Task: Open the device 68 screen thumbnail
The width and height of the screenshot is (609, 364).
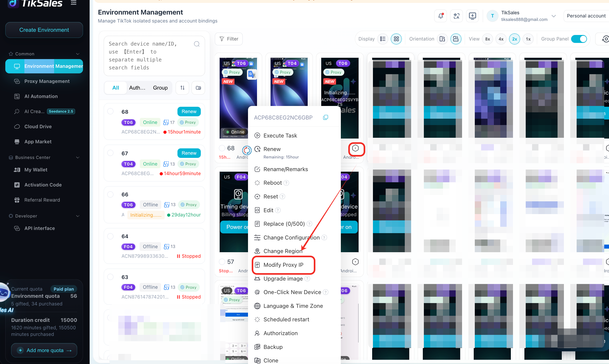Action: [238, 98]
